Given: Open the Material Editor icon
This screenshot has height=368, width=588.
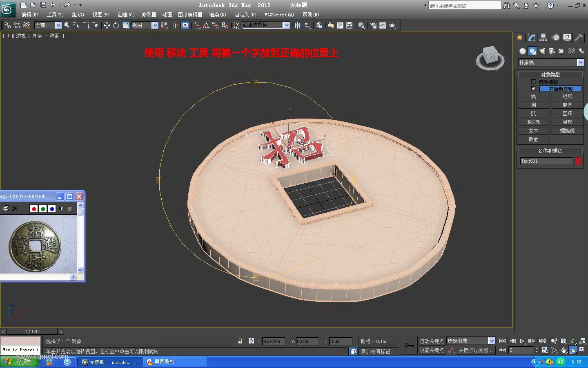Looking at the screenshot, I should tap(361, 25).
